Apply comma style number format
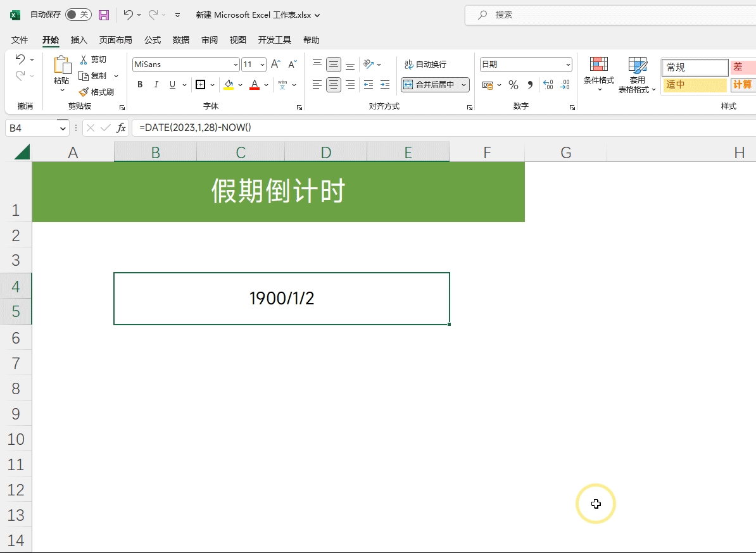 click(530, 85)
